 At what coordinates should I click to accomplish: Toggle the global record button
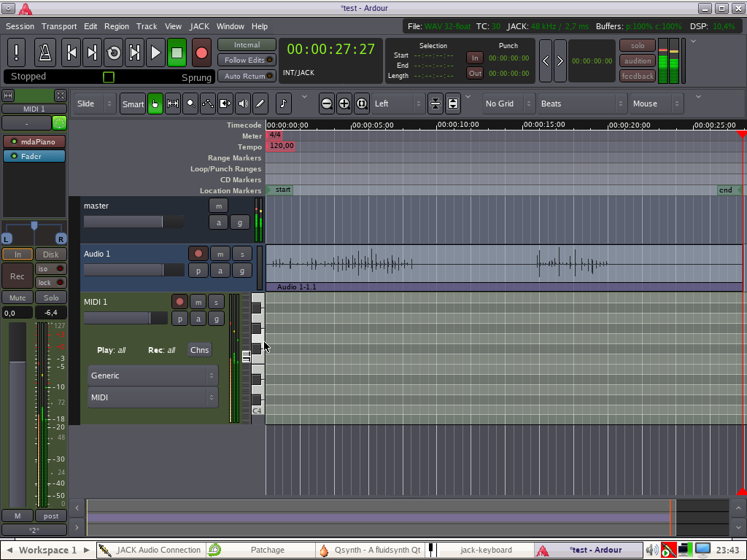pyautogui.click(x=201, y=52)
